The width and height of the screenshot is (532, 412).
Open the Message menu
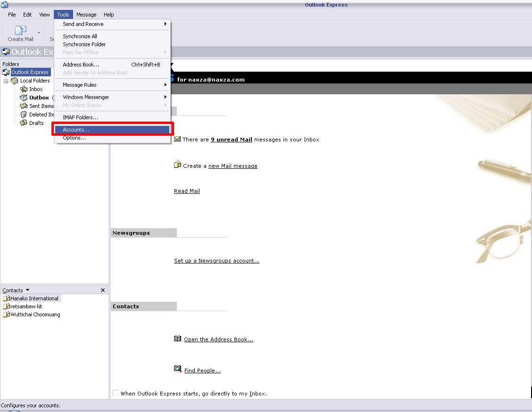pos(86,15)
